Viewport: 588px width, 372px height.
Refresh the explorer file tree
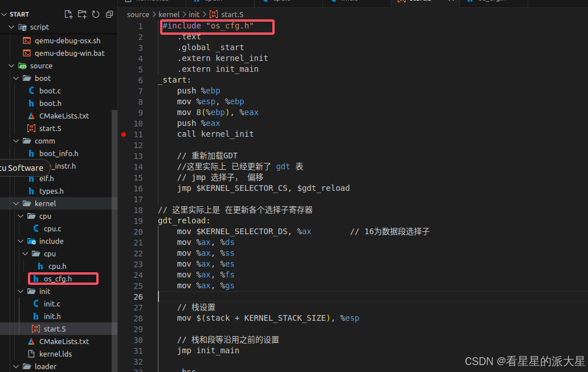coord(96,13)
